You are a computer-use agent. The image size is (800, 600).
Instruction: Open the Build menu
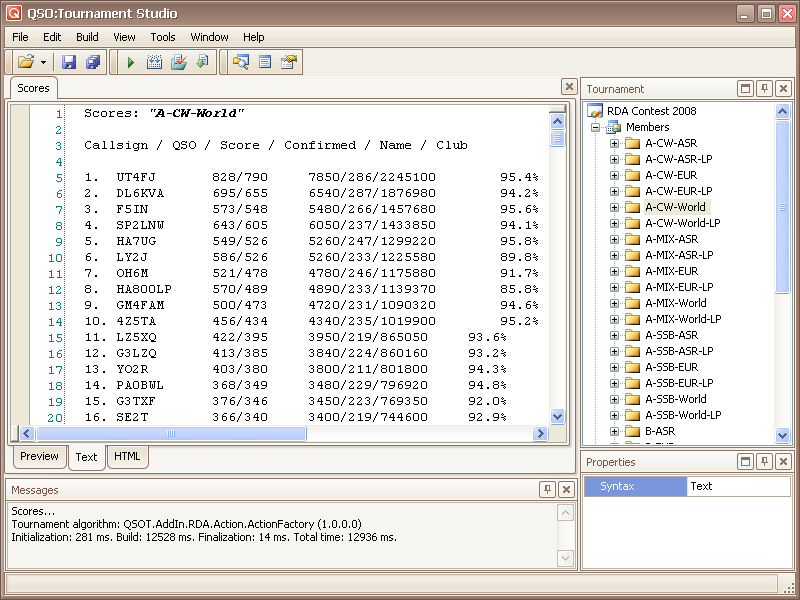pyautogui.click(x=87, y=37)
